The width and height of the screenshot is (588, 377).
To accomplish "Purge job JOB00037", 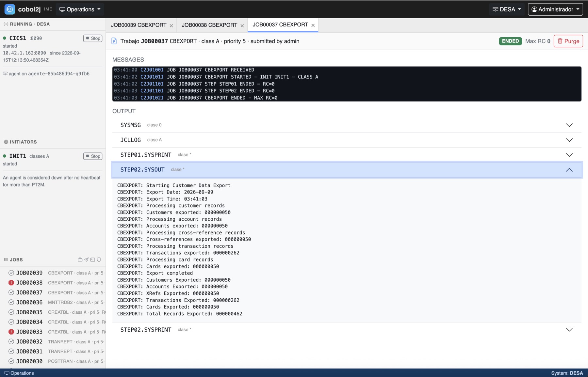I will [x=568, y=41].
